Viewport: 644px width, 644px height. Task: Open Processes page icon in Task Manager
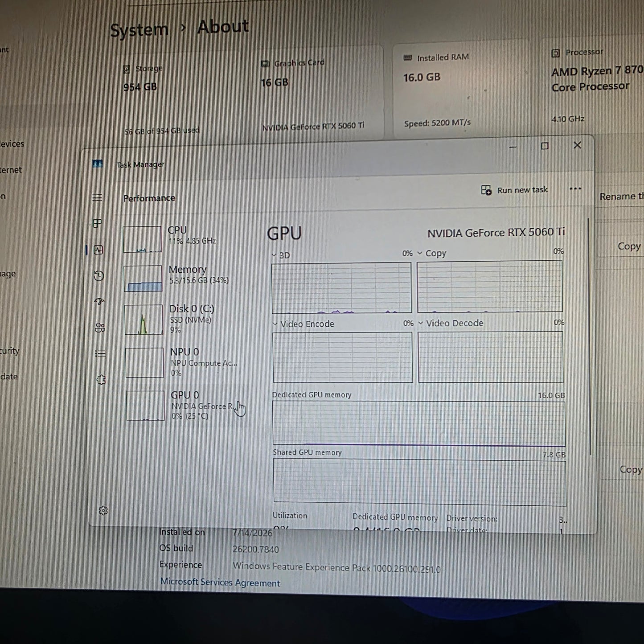[x=98, y=223]
